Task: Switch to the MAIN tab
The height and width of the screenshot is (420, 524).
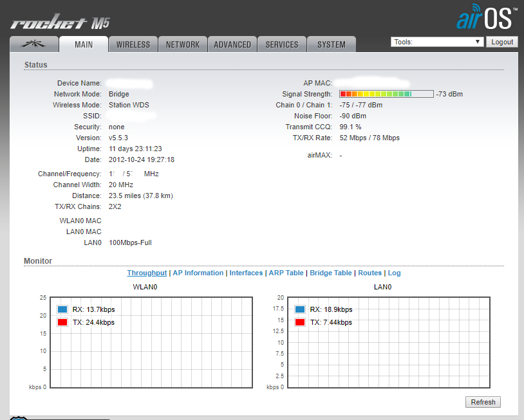Action: (84, 44)
